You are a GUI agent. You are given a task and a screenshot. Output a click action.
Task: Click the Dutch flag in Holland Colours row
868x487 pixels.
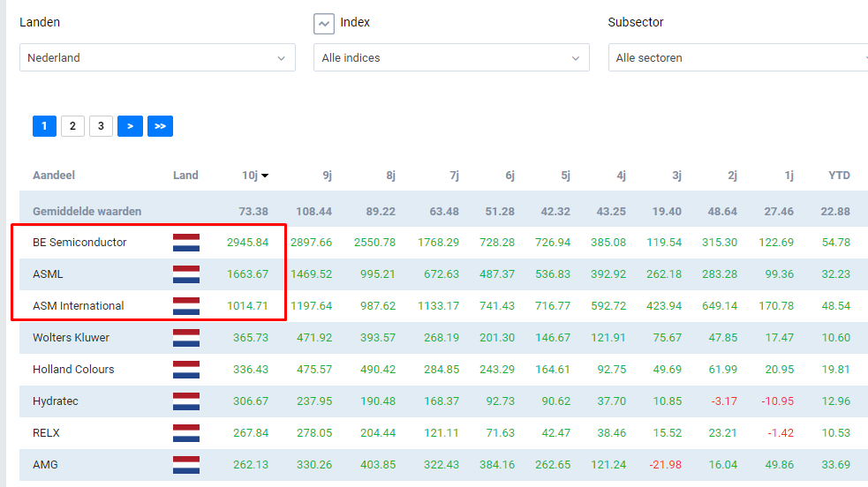coord(186,370)
